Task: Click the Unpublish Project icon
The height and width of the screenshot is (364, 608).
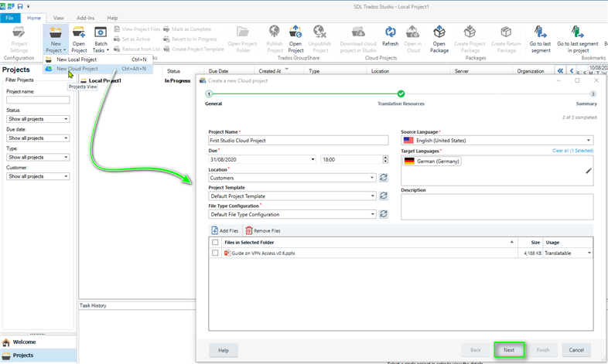Action: point(320,39)
